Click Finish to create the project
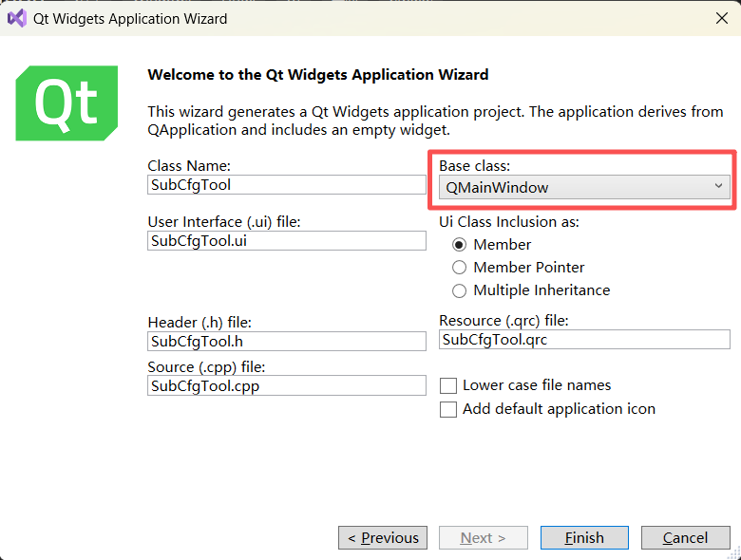This screenshot has height=560, width=741. click(584, 538)
